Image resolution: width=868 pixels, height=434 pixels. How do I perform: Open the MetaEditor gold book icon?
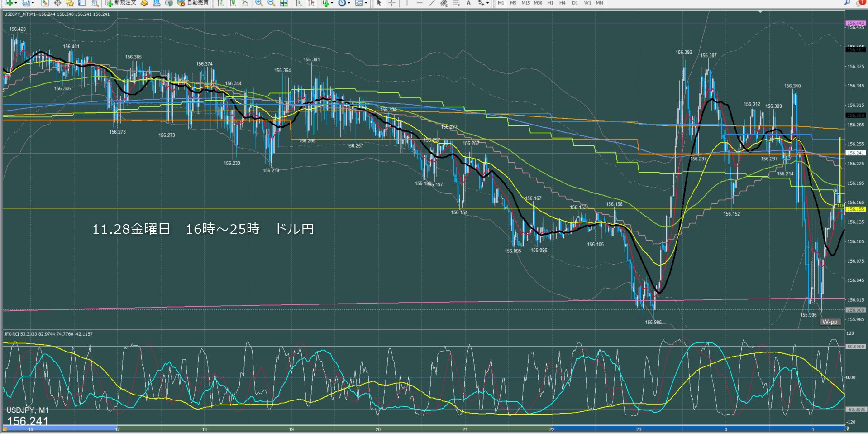(x=144, y=3)
